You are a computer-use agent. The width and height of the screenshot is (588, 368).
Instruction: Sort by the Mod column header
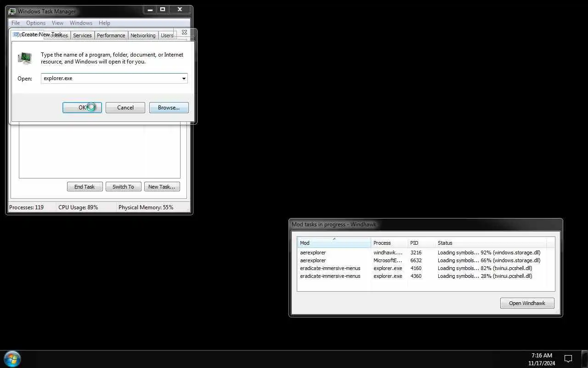coord(334,243)
